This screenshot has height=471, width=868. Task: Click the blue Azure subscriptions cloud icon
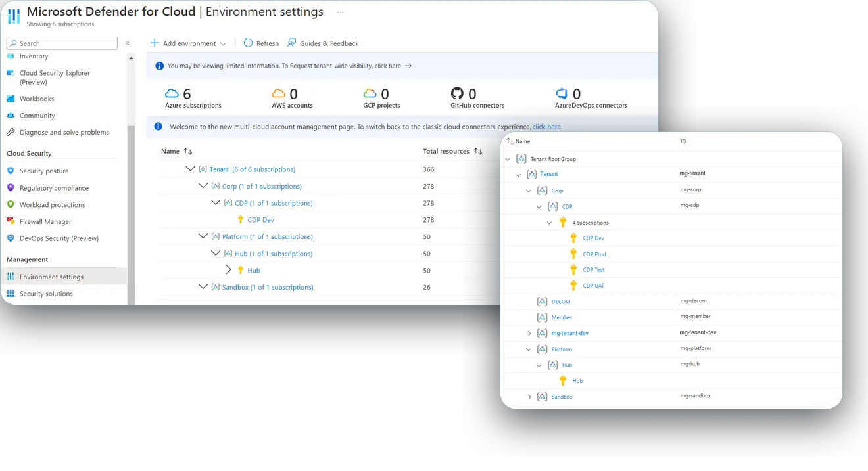172,93
